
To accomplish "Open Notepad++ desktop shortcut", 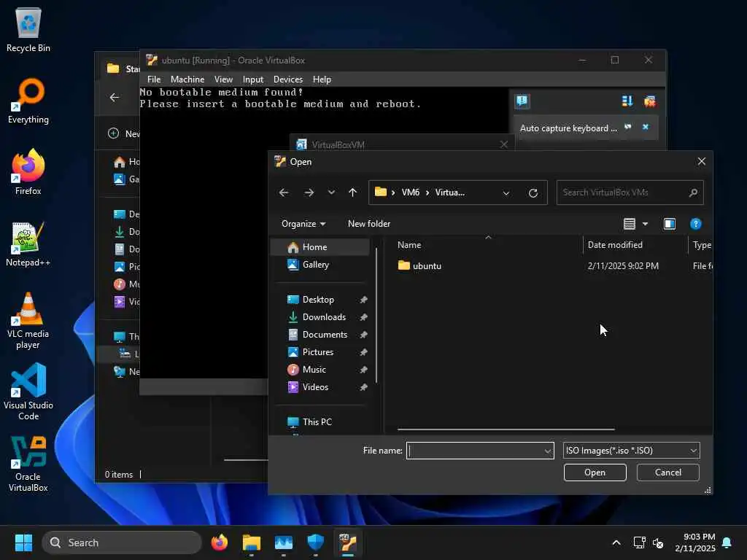I will pos(28,244).
